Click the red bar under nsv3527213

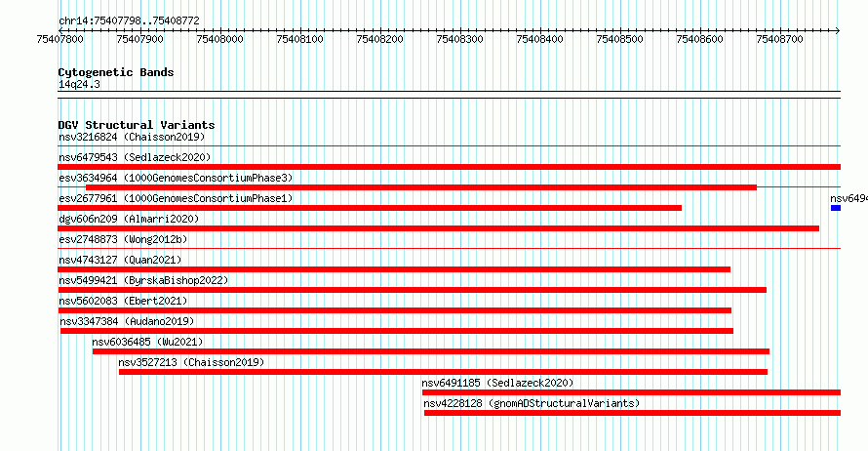coord(443,372)
